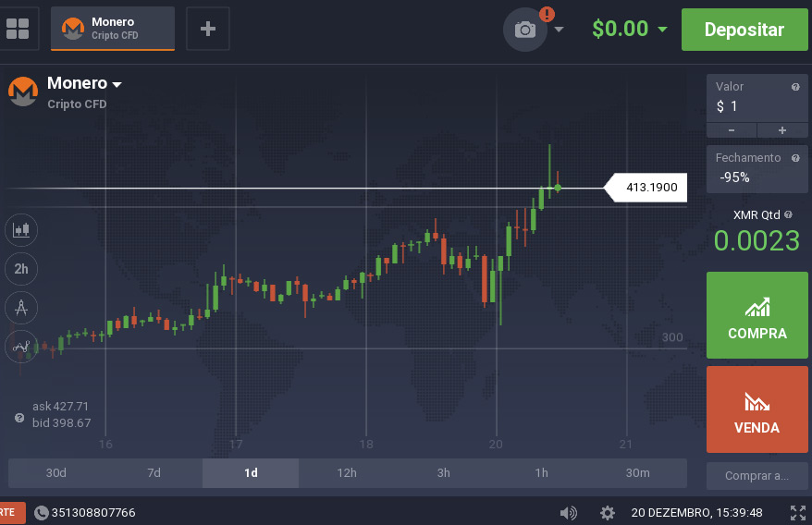The width and height of the screenshot is (812, 525).
Task: Click the red alert badge on camera
Action: click(x=547, y=14)
